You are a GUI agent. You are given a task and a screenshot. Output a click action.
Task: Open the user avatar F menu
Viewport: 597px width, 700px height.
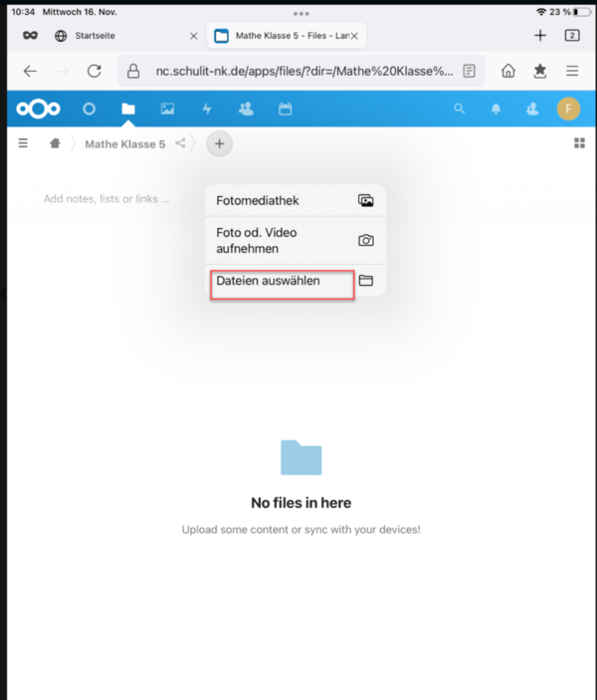coord(568,109)
